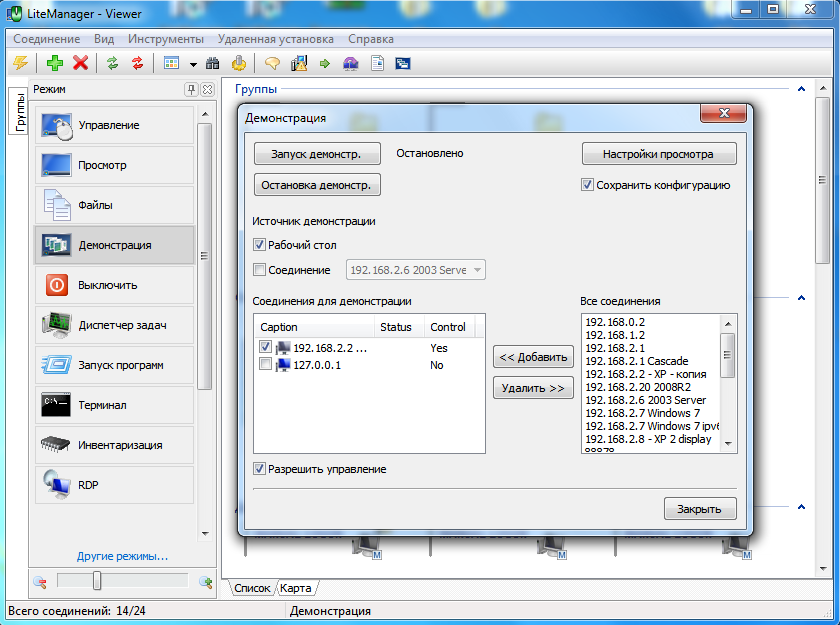The height and width of the screenshot is (625, 840).
Task: Add a new connection with green plus
Action: (55, 63)
